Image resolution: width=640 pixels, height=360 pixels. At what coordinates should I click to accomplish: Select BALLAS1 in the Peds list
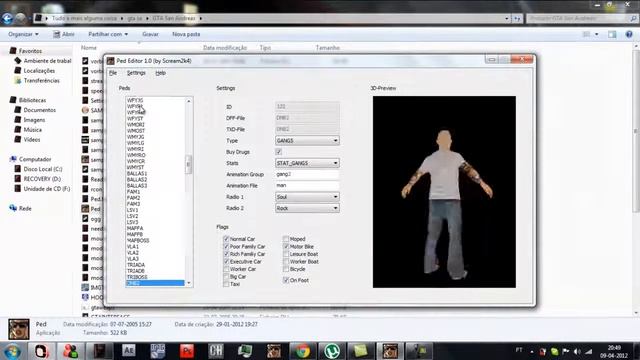(x=137, y=173)
